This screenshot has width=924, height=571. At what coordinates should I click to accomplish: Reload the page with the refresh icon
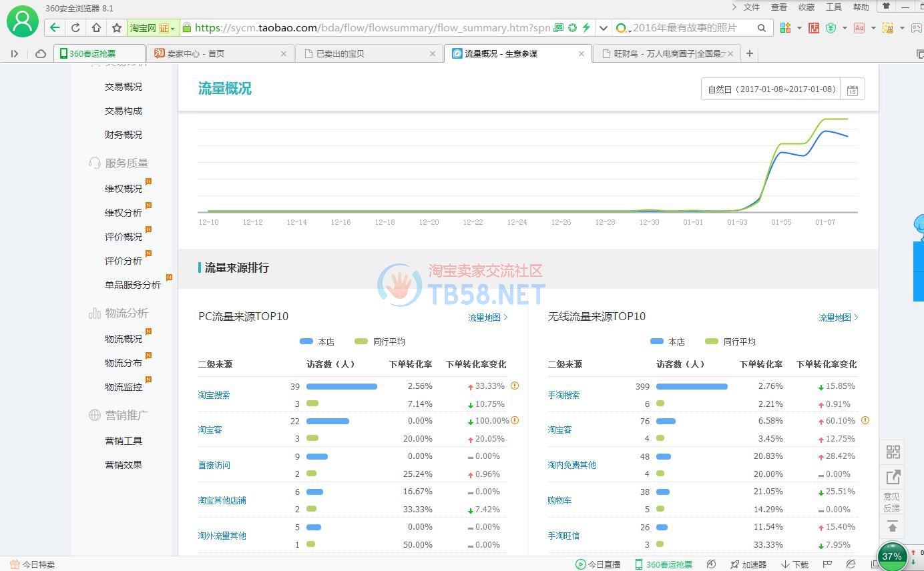tap(75, 28)
